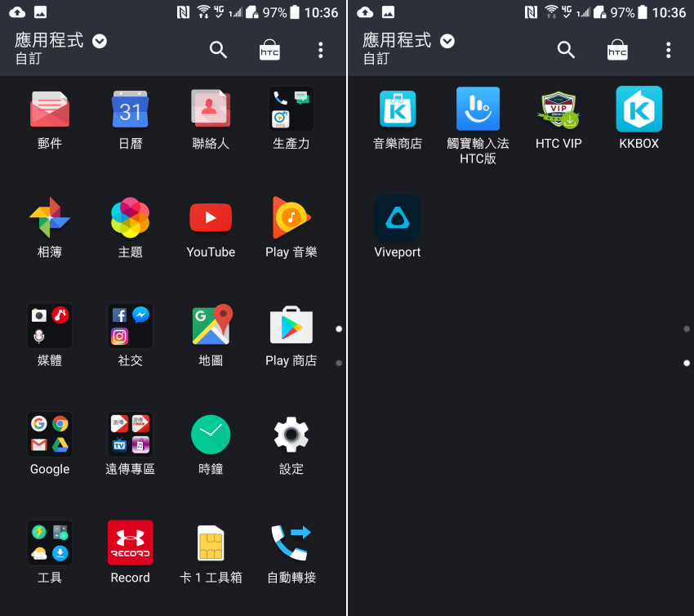The width and height of the screenshot is (694, 616).
Task: Search apps on the right screen
Action: click(x=566, y=50)
